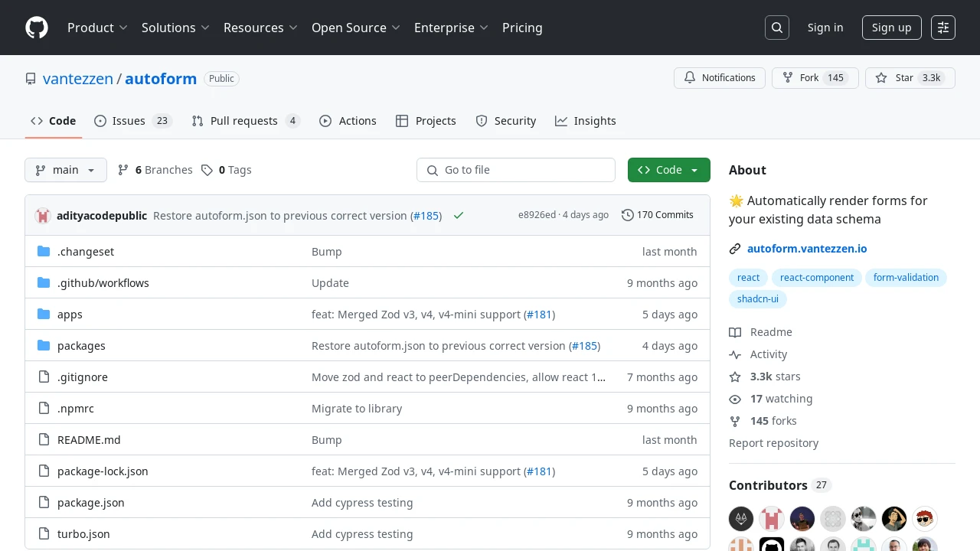Viewport: 980px width, 551px height.
Task: Click the packages folder icon
Action: point(44,346)
